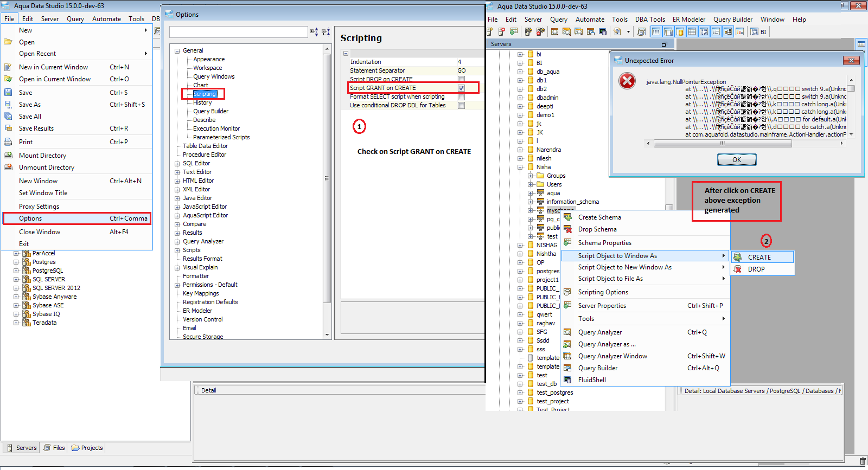Viewport: 868px width, 470px height.
Task: Check Format SELECT script when scripting
Action: 461,96
